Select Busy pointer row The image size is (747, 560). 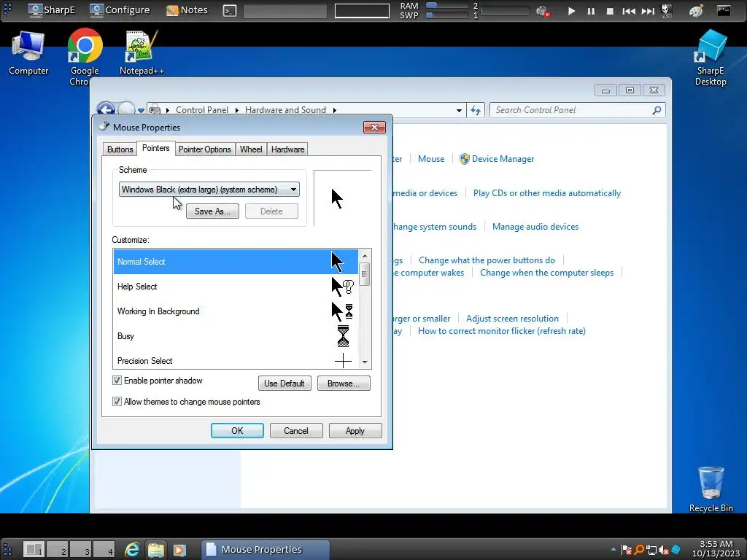coord(236,335)
